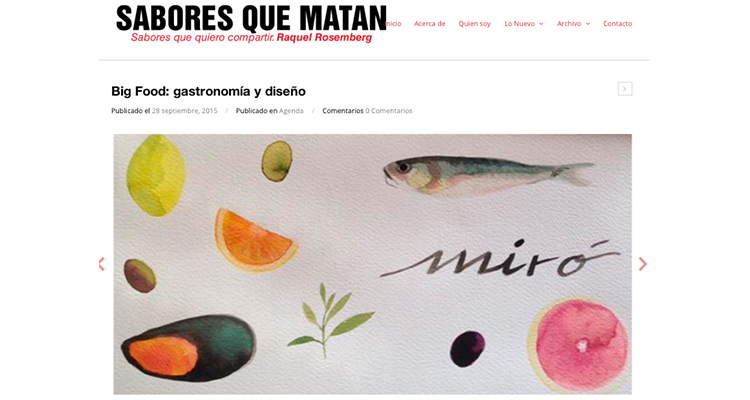Open the 0 Comentarios link
This screenshot has width=750, height=400.
389,111
